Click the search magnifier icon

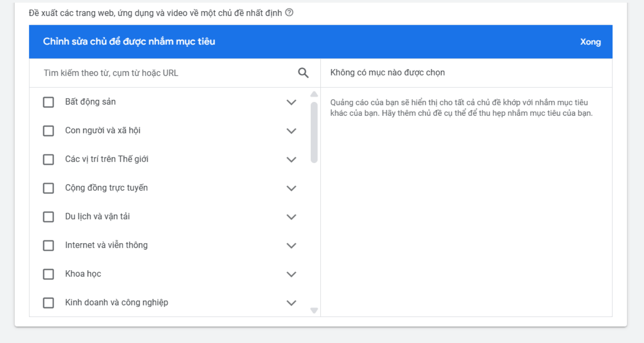(x=303, y=73)
